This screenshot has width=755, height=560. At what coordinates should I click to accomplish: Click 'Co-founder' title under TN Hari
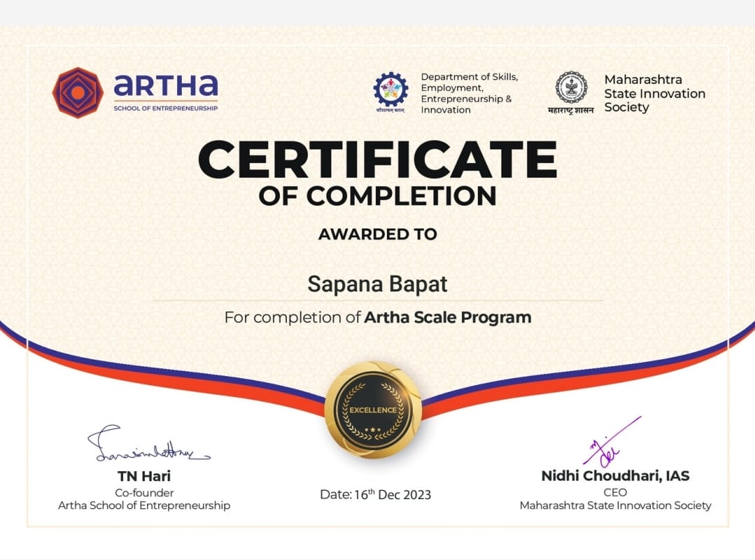(x=144, y=493)
